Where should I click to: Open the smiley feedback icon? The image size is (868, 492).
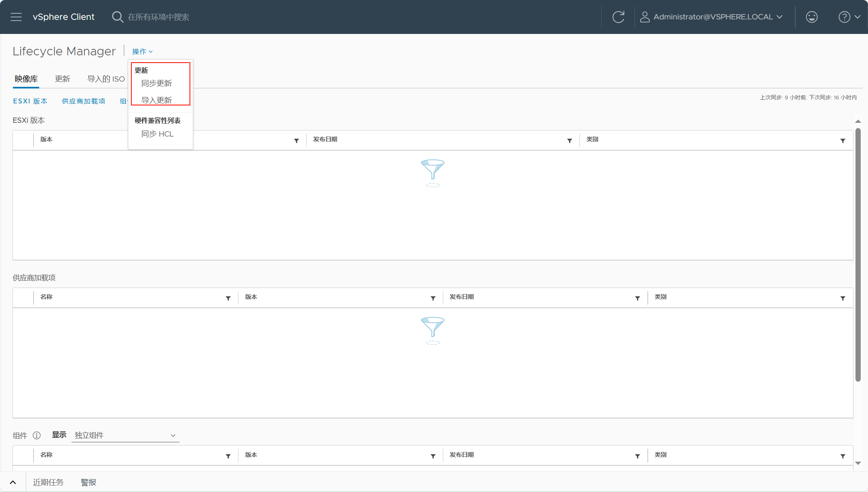812,17
